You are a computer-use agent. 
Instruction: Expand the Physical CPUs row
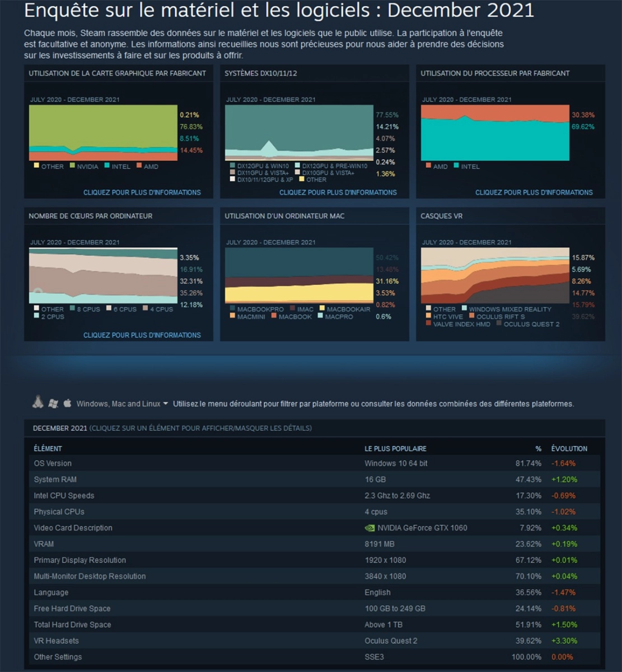pyautogui.click(x=315, y=512)
